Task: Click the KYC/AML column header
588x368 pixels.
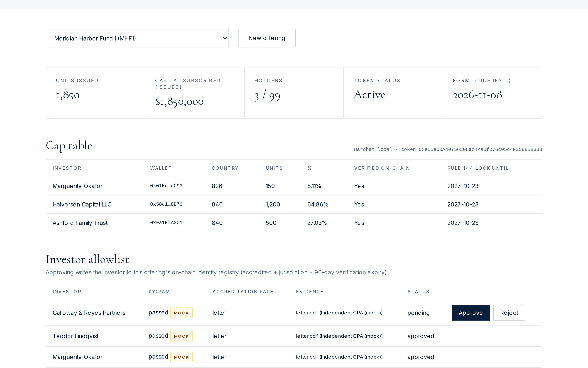Action: pyautogui.click(x=161, y=292)
